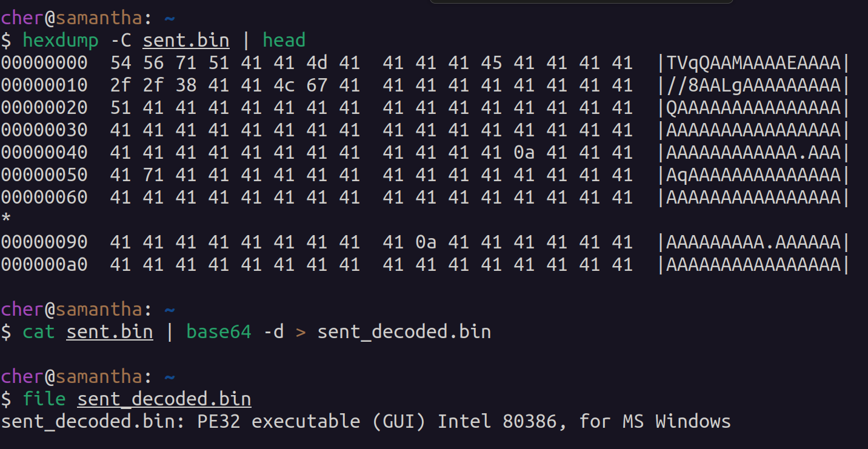Click offset 00000000 in hexdump output
This screenshot has width=868, height=449.
pyautogui.click(x=44, y=63)
